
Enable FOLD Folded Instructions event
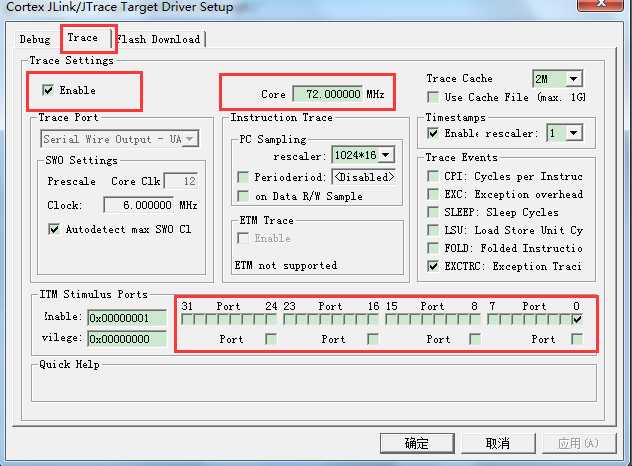point(432,248)
